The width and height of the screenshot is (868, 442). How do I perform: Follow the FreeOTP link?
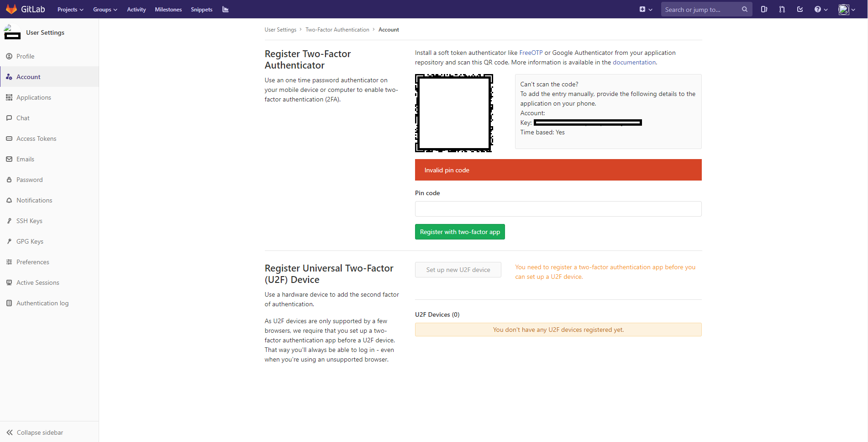coord(531,53)
